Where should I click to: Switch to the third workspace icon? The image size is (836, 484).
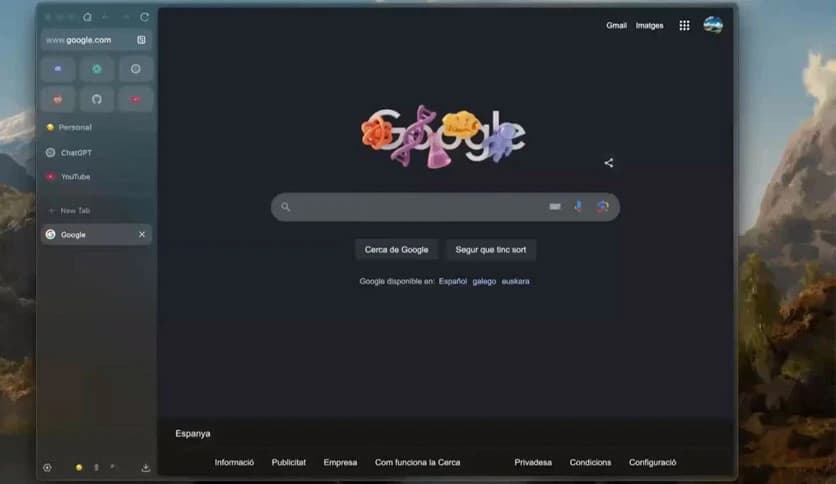(112, 467)
